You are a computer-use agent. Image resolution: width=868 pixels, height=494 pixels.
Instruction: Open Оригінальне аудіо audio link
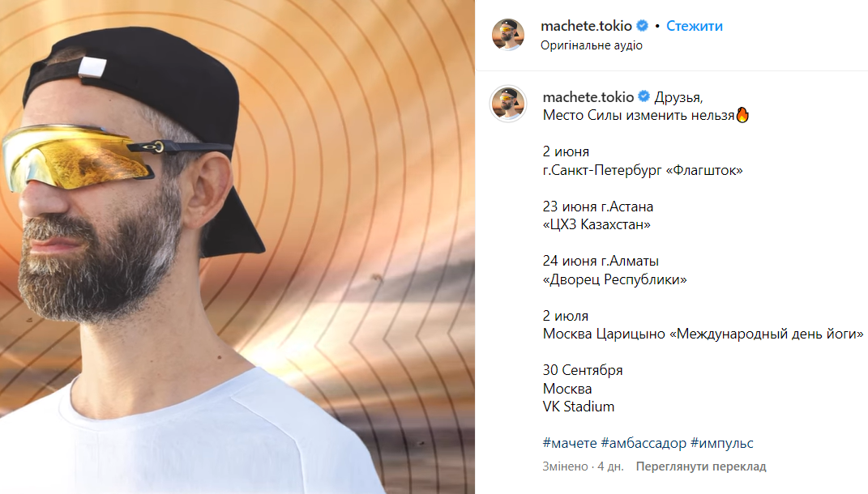pyautogui.click(x=591, y=45)
